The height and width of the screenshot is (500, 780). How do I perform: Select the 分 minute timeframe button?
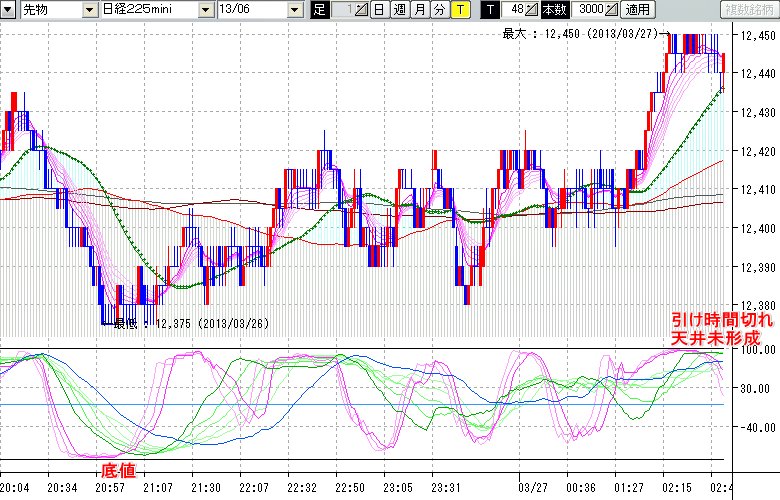click(439, 9)
